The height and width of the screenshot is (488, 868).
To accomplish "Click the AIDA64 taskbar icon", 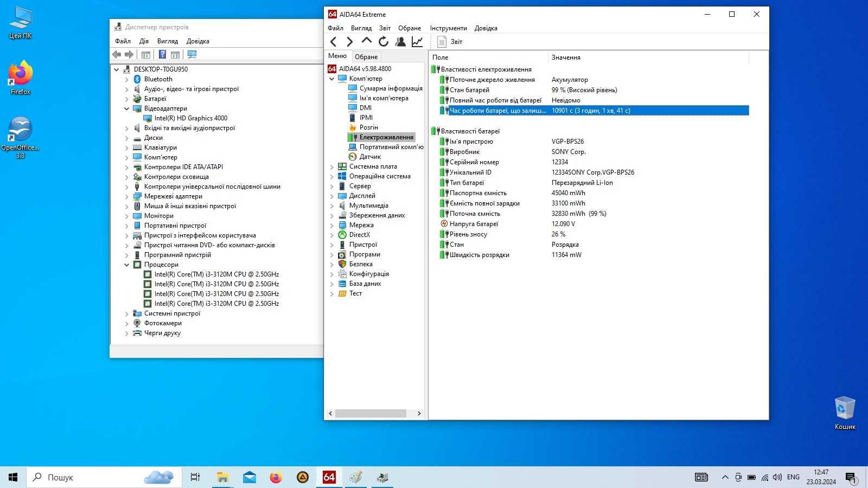I will (x=329, y=477).
